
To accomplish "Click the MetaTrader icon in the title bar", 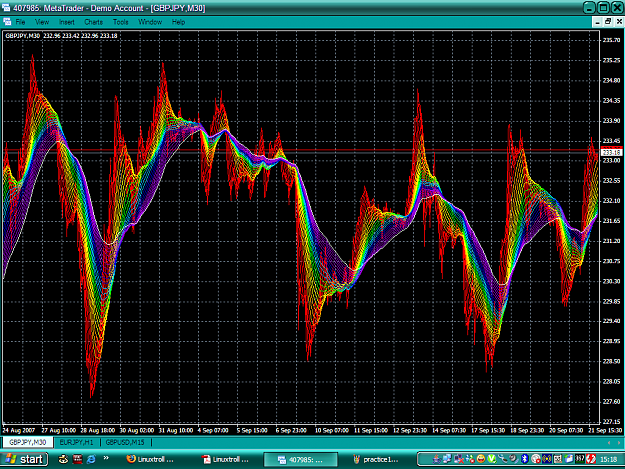I will pos(6,8).
